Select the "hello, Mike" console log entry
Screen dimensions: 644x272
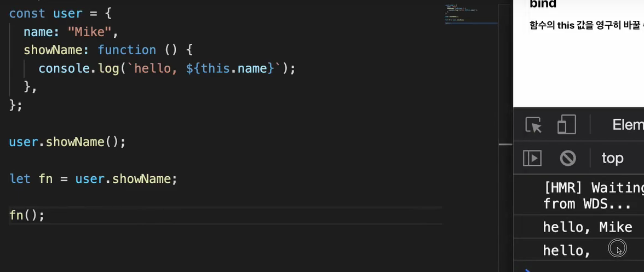(x=587, y=227)
